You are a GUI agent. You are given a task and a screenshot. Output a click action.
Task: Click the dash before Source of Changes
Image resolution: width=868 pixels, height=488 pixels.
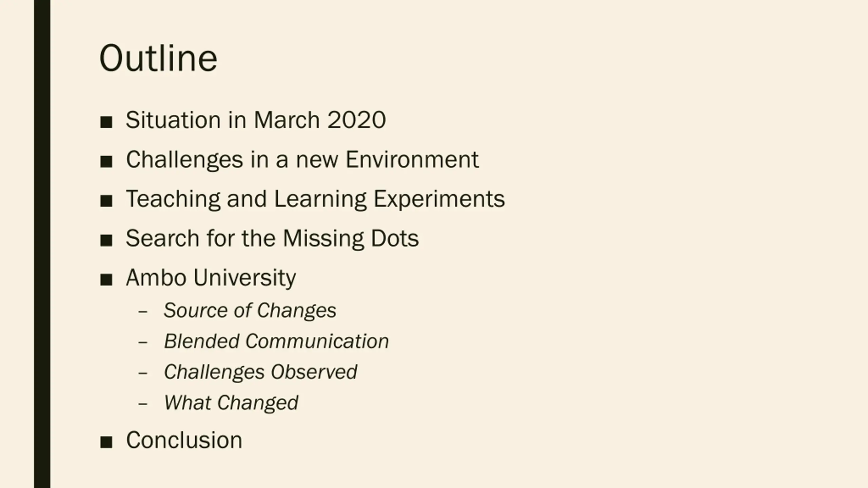(143, 312)
